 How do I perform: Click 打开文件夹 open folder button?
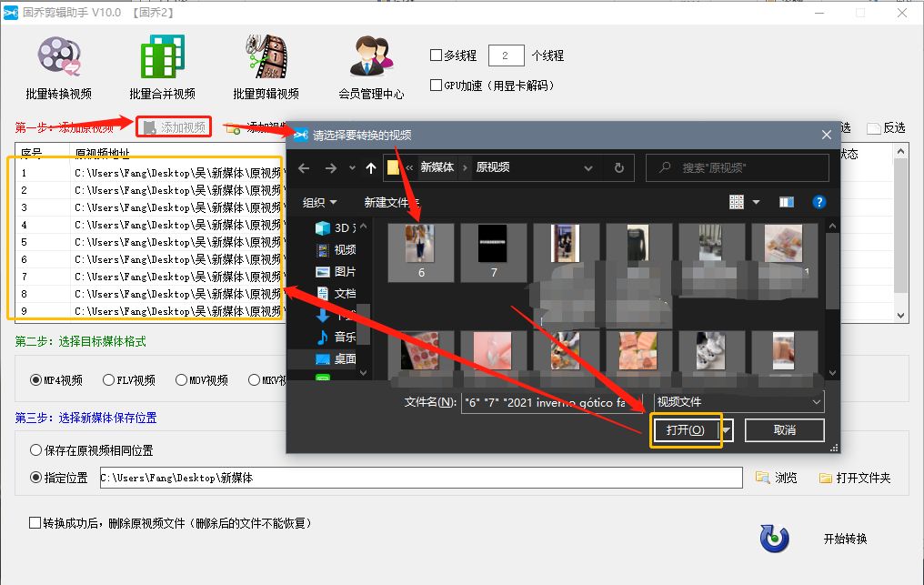[x=855, y=478]
